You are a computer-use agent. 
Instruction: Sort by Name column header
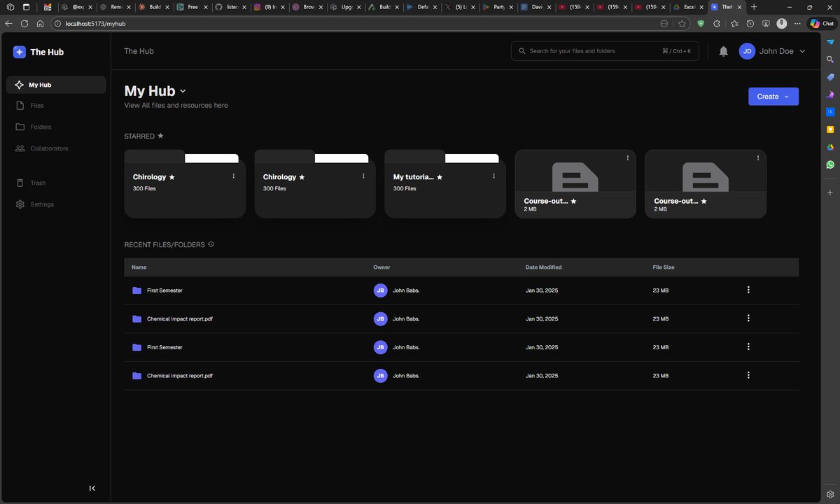[139, 267]
